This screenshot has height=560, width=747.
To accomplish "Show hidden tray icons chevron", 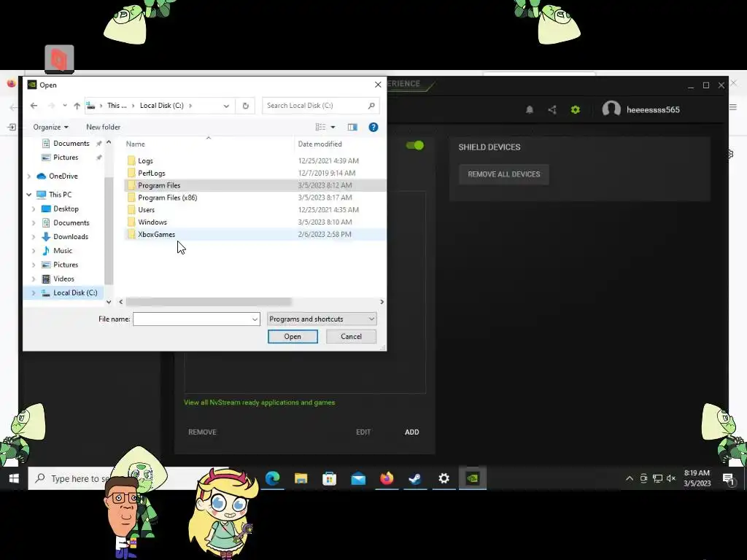I will pyautogui.click(x=630, y=478).
